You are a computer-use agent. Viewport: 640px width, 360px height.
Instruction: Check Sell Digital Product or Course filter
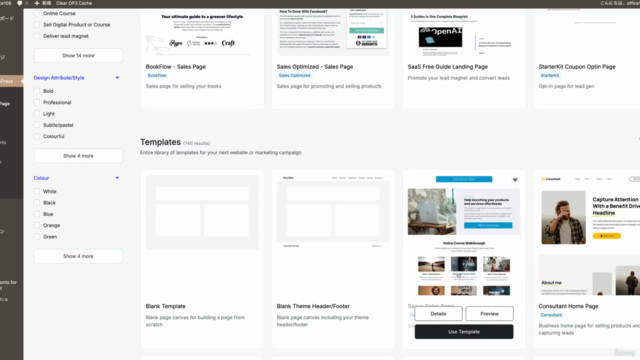point(37,24)
